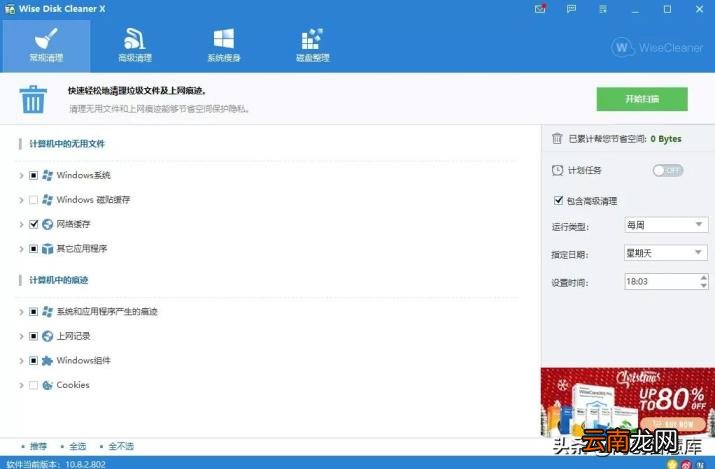The image size is (715, 469).
Task: Click the Windows flag icon beside Windows系统
Action: click(x=47, y=175)
